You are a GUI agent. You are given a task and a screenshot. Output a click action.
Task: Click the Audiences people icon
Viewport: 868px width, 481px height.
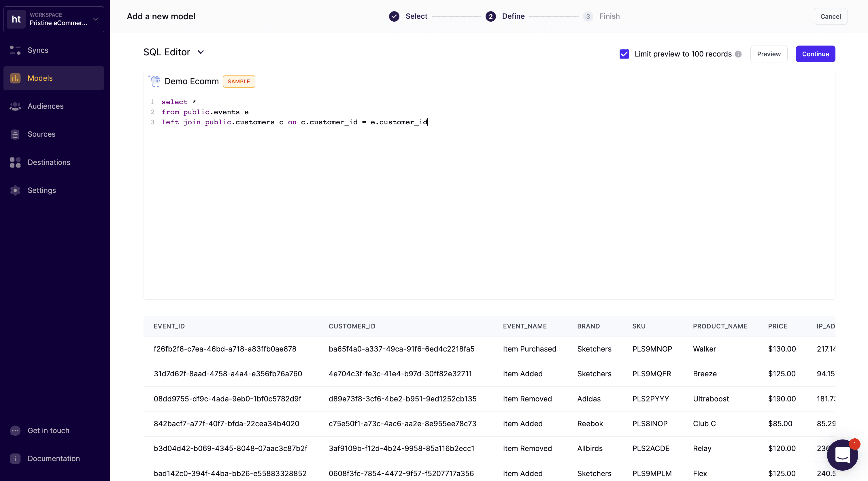[x=15, y=106]
